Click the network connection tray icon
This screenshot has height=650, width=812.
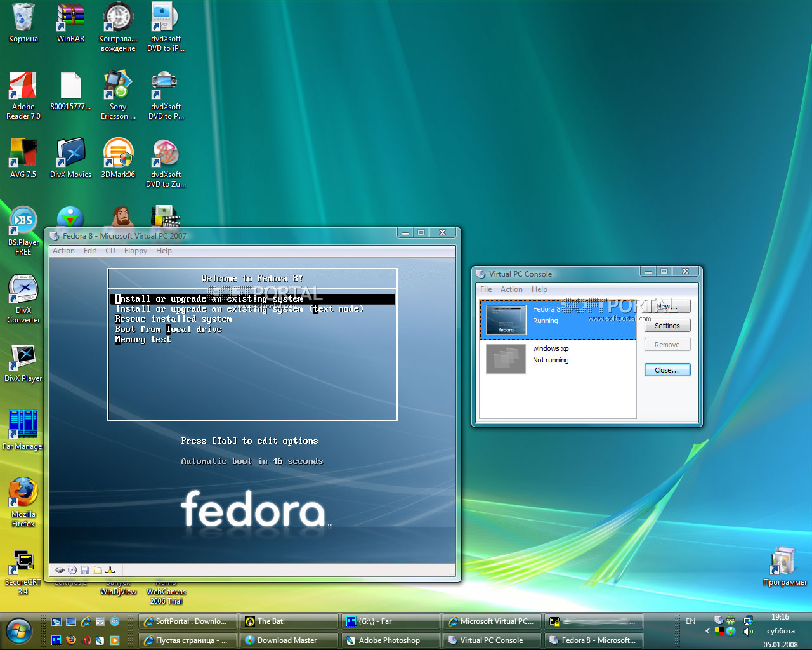click(748, 620)
